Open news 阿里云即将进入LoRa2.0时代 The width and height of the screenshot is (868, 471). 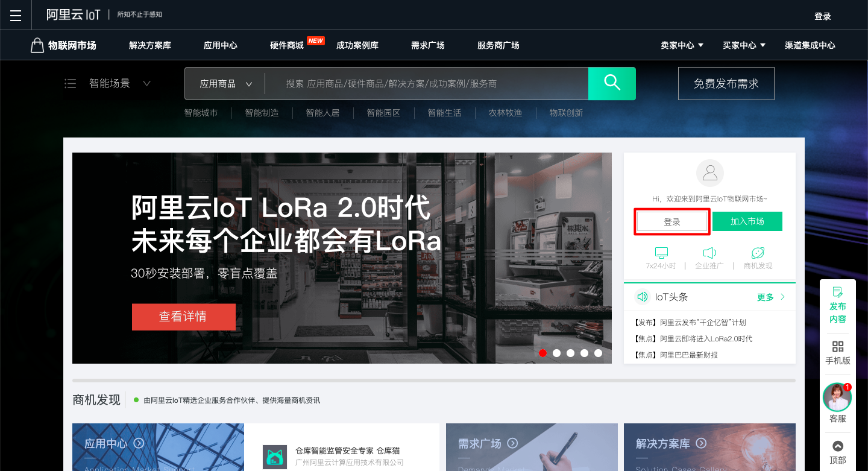(693, 339)
